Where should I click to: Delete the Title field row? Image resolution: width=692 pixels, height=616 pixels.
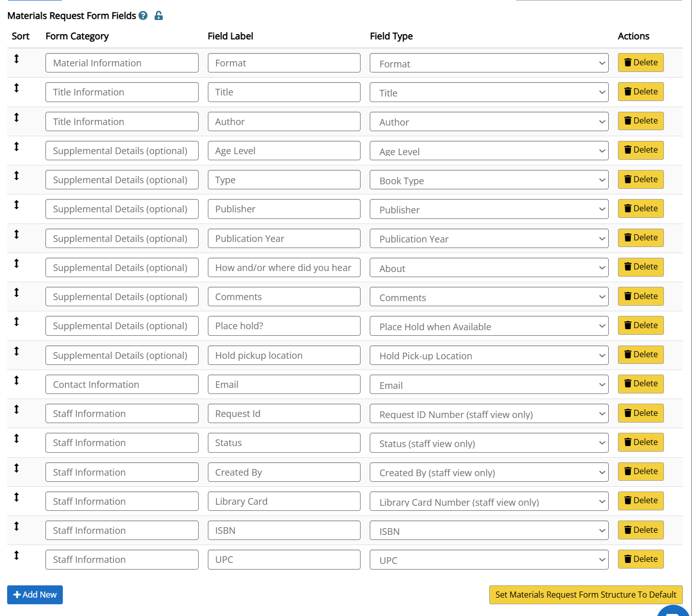click(640, 92)
